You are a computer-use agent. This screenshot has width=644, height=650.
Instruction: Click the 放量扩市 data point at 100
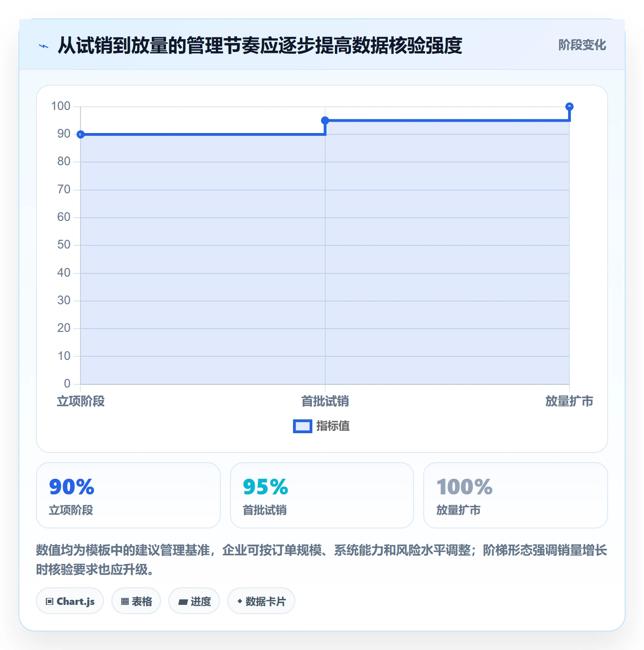point(569,107)
